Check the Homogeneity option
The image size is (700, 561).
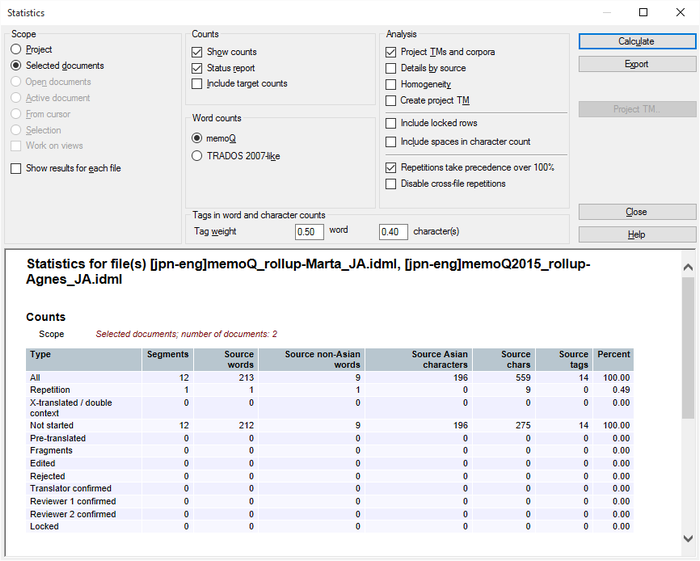point(391,84)
